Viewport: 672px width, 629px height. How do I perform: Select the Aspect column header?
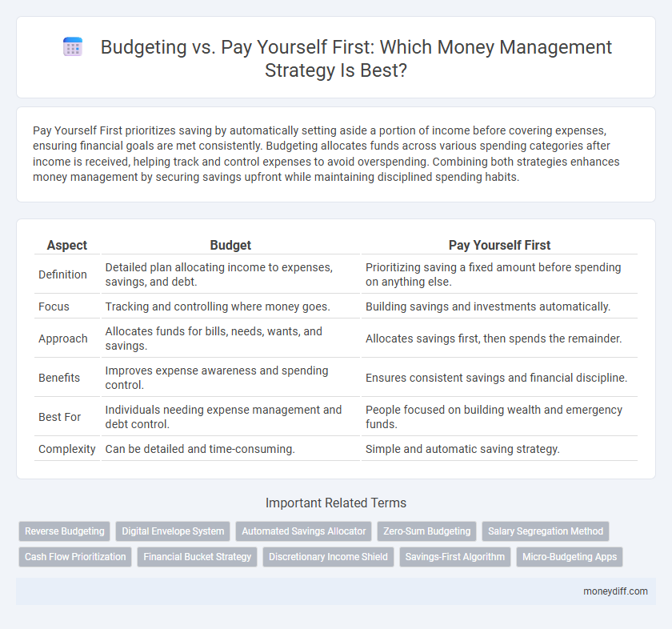(67, 246)
